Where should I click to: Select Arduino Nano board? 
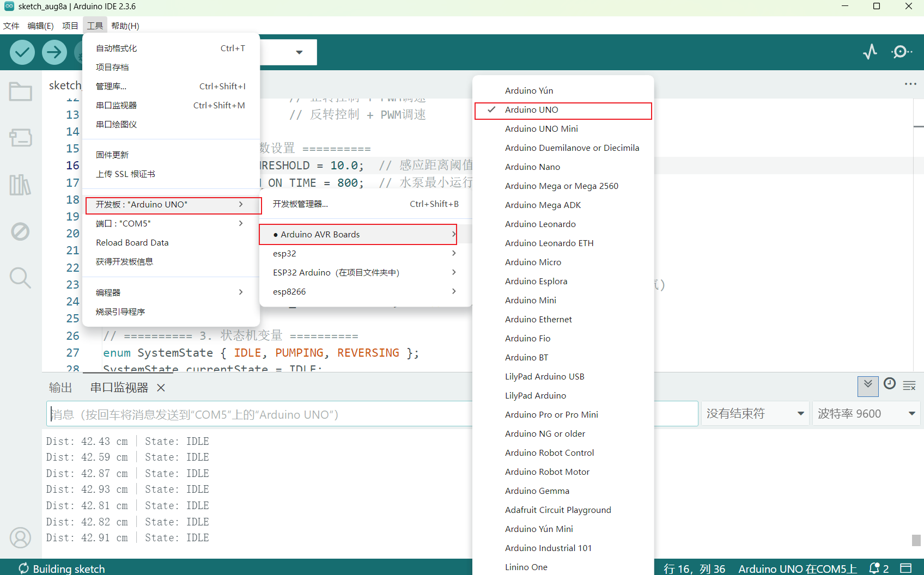click(563, 167)
